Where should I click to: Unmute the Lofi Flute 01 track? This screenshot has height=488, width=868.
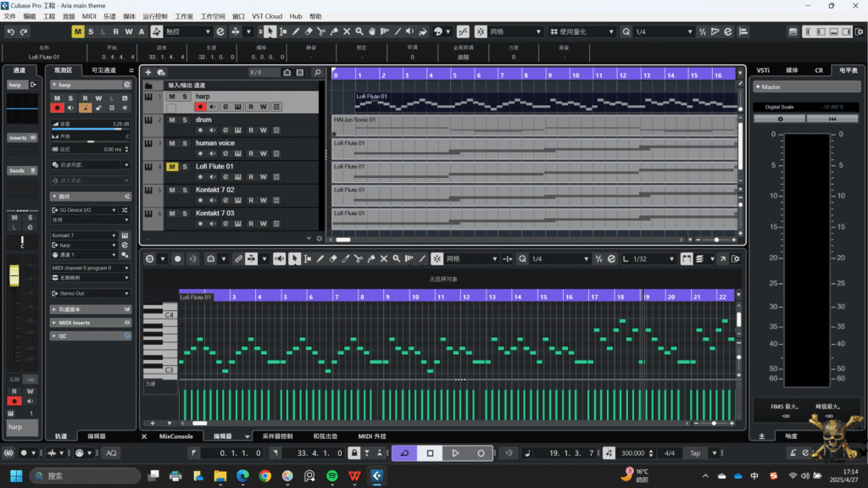(x=172, y=167)
